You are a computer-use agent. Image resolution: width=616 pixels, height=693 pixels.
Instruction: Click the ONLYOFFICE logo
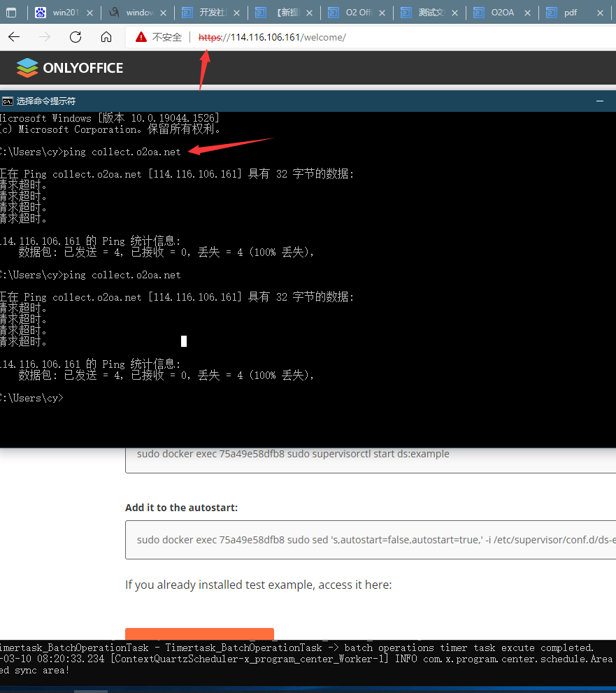70,68
